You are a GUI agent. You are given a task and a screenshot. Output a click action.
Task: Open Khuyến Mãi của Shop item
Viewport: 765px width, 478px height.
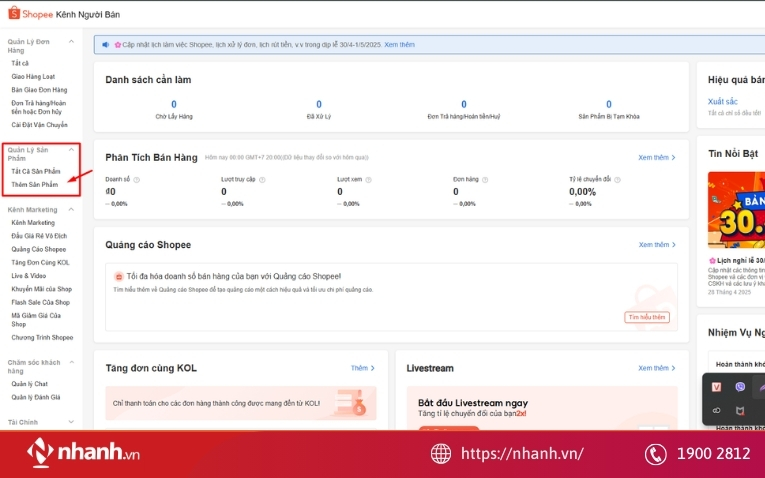[41, 289]
